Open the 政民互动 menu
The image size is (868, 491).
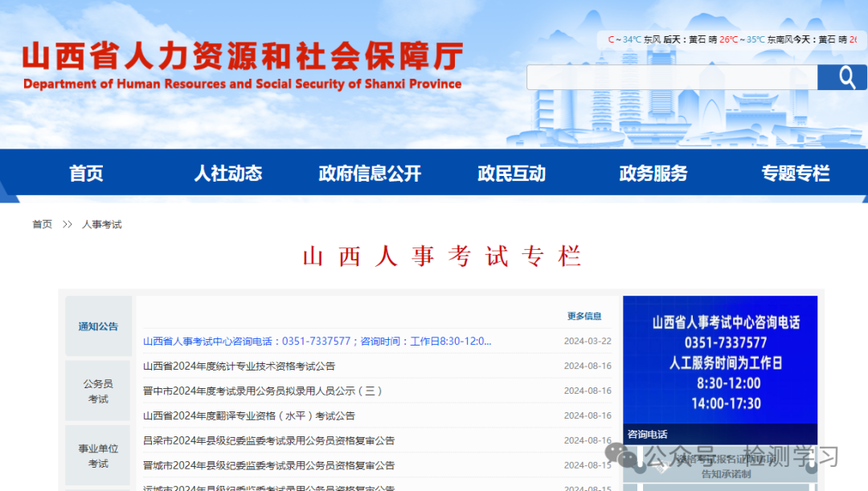(x=511, y=173)
